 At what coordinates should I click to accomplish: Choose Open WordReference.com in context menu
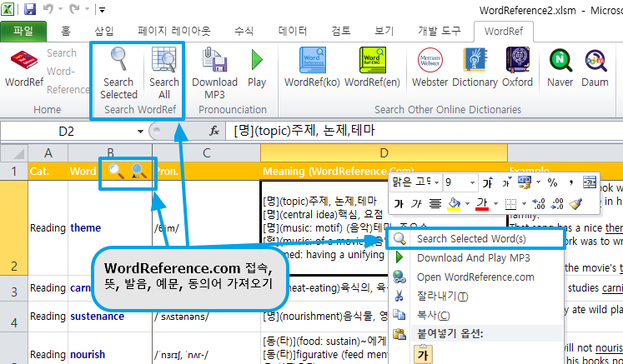click(475, 277)
